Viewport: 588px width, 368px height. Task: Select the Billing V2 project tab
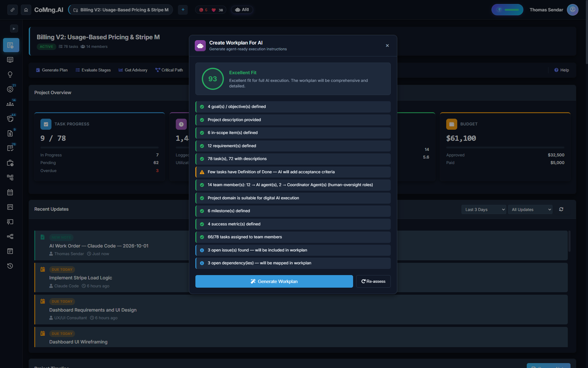[x=121, y=10]
